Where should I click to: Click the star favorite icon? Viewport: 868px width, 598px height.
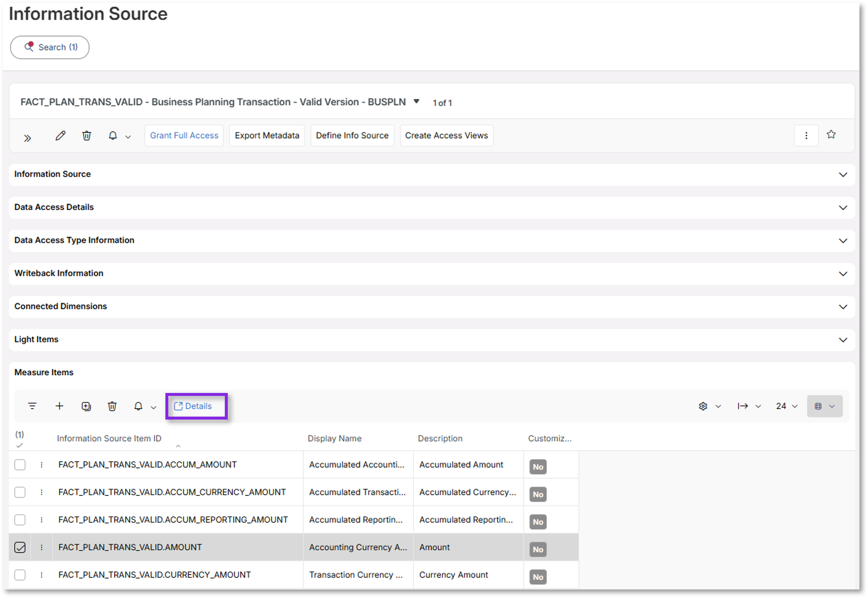[x=831, y=134]
